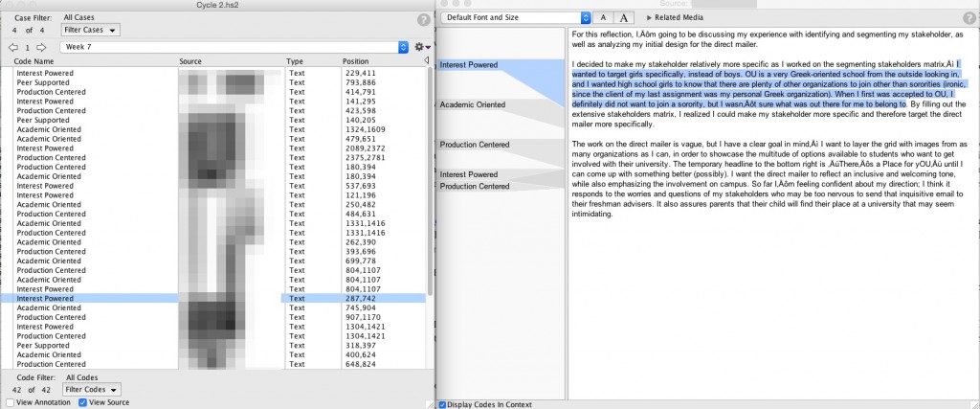
Task: Open the Filter Cases dropdown
Action: click(x=91, y=30)
